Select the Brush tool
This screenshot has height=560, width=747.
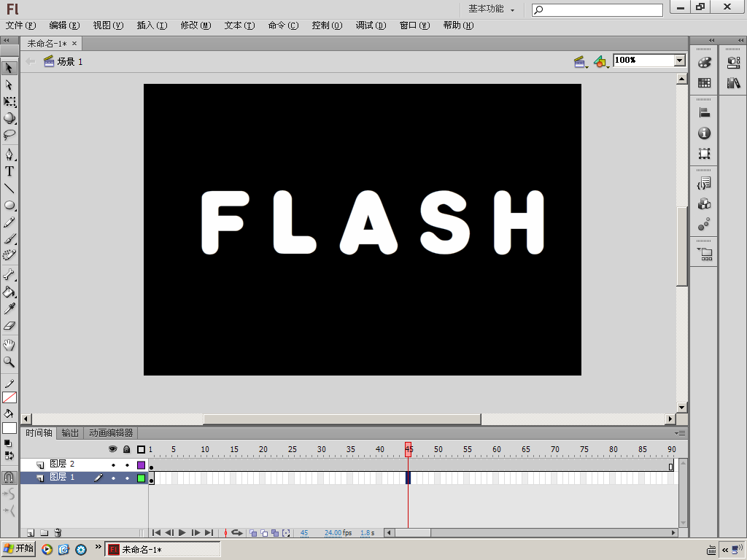tap(9, 239)
